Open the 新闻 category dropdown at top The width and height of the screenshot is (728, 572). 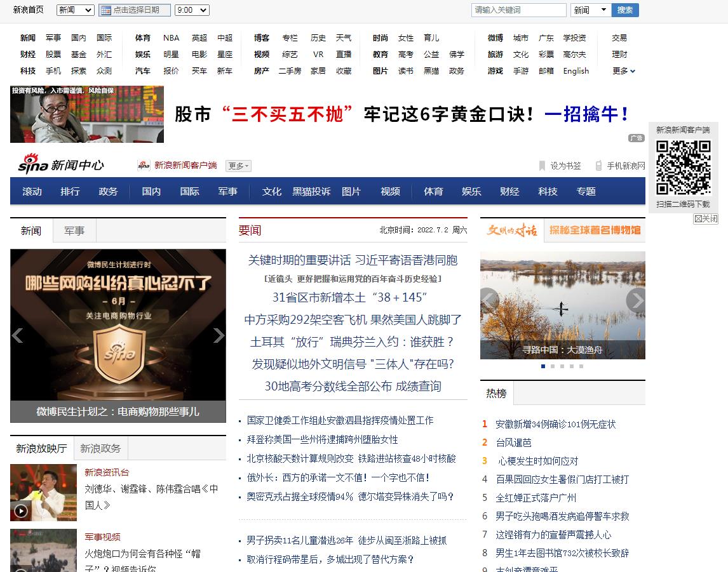(x=75, y=10)
